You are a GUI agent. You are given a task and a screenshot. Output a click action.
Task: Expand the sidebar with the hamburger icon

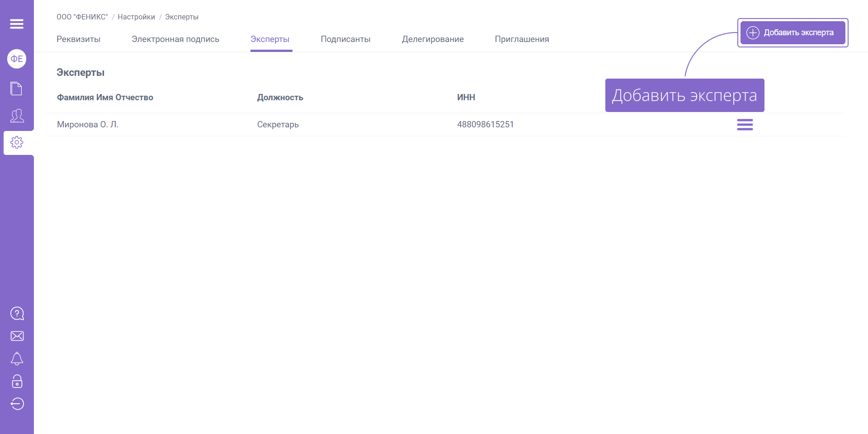tap(17, 23)
